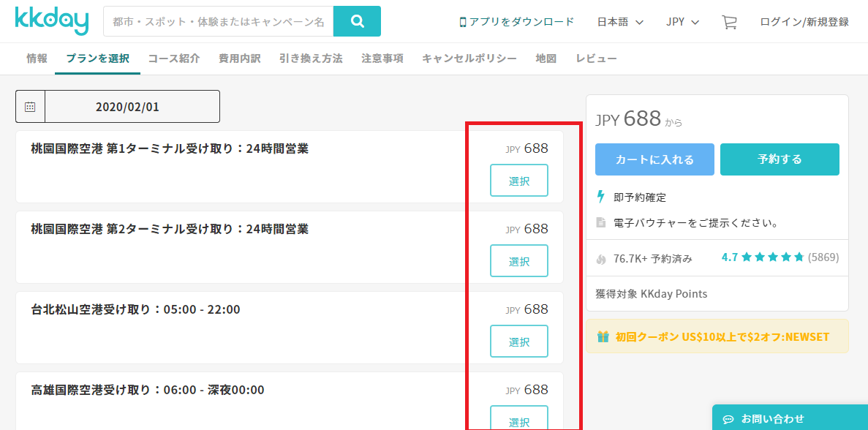Switch to the コース紹介 tab
Screen dimensions: 868x430
174,59
